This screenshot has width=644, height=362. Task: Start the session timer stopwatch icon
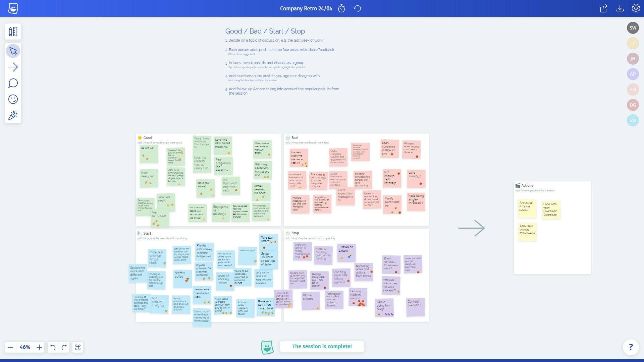[341, 8]
